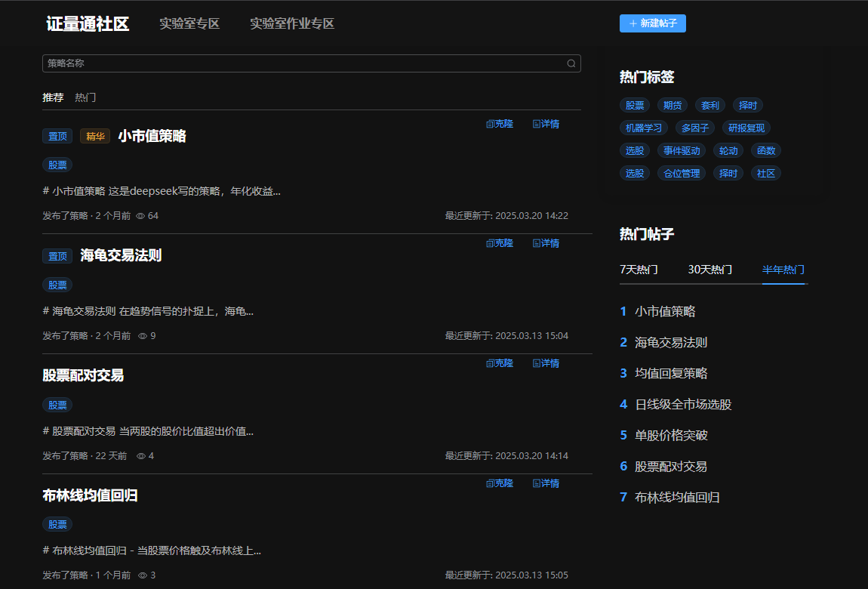
Task: Click clone icon for 小市值策略 post
Action: click(x=490, y=124)
